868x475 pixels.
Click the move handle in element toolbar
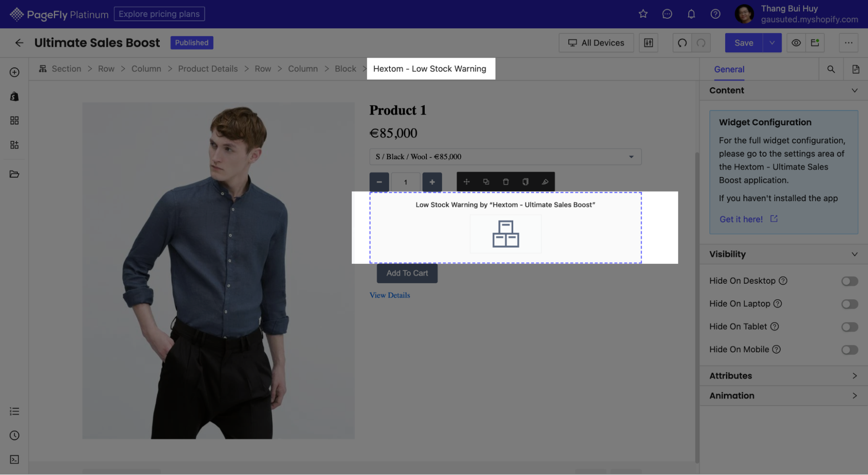[466, 182]
